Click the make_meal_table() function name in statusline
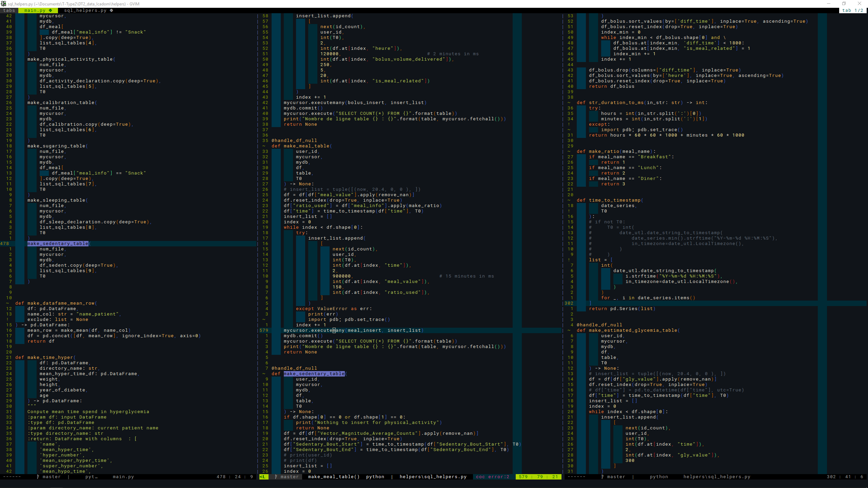This screenshot has height=488, width=868. click(334, 476)
